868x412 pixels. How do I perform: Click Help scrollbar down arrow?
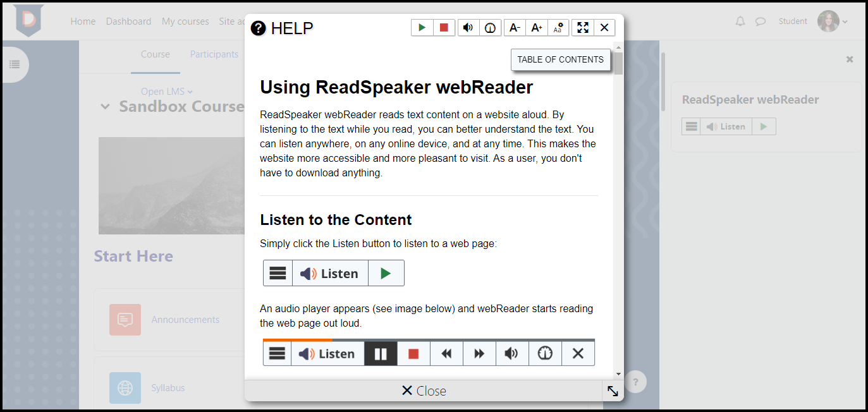click(618, 374)
